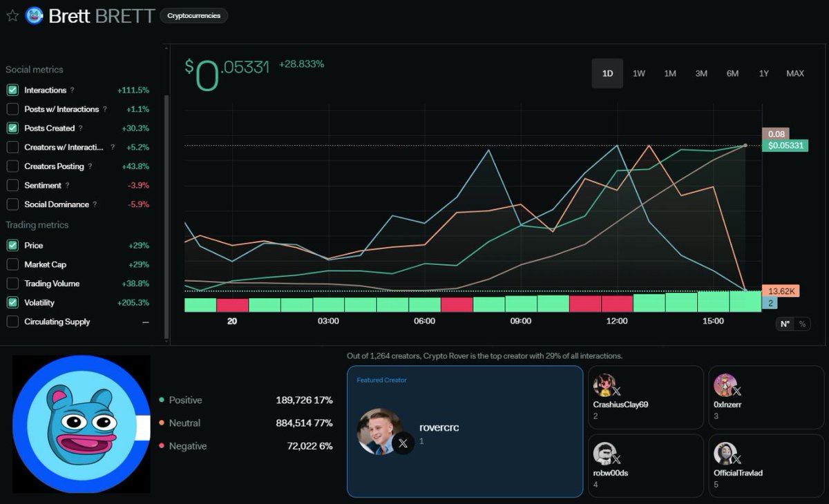Click the help icon beside Posts Created

tap(81, 128)
